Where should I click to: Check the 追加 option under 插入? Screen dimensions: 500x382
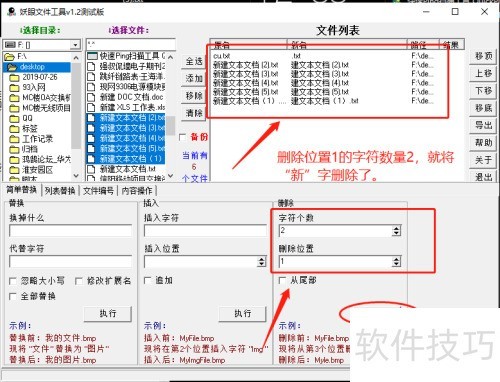[x=148, y=281]
